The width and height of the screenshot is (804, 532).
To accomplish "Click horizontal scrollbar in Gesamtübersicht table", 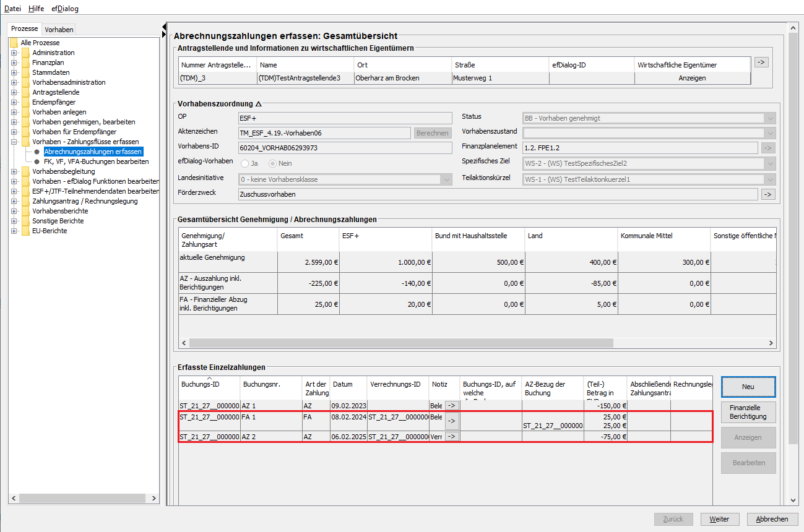I will (x=401, y=343).
